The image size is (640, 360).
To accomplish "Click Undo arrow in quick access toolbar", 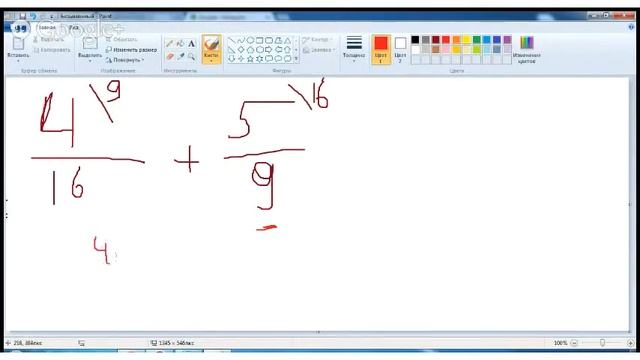I will point(33,16).
